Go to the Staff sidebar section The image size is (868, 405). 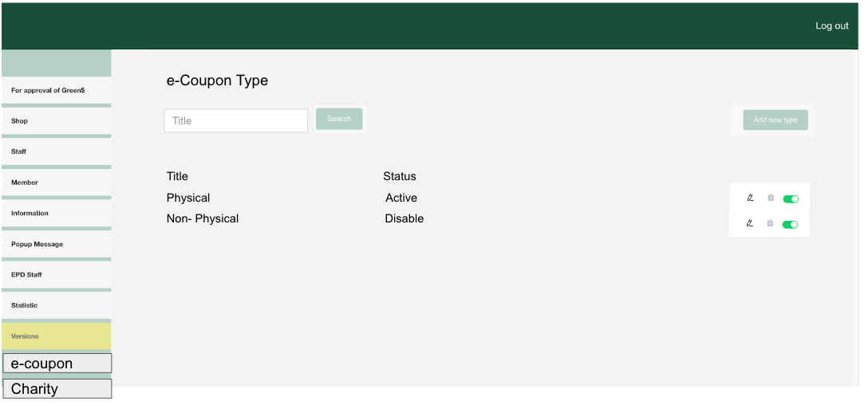56,151
